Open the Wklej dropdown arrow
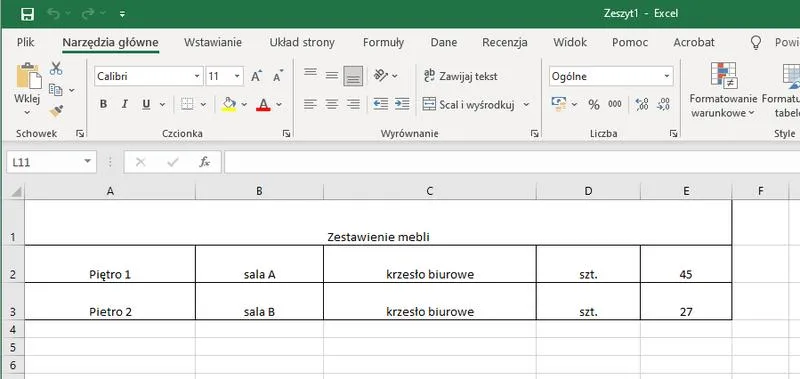 27,112
